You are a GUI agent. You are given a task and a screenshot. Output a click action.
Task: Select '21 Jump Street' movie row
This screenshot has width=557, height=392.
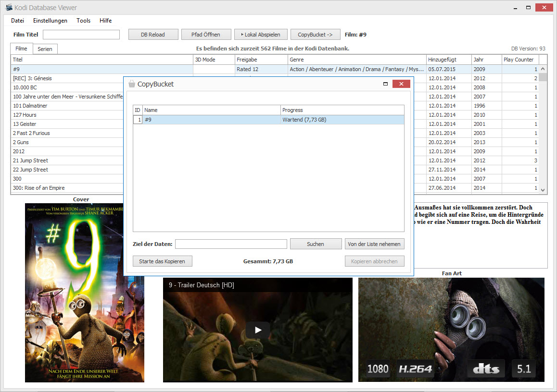click(x=67, y=161)
